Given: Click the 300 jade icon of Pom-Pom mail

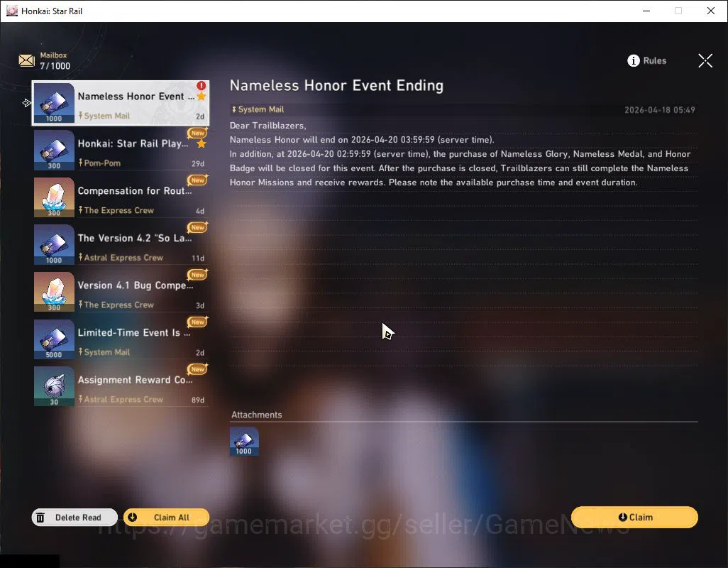Looking at the screenshot, I should tap(54, 150).
